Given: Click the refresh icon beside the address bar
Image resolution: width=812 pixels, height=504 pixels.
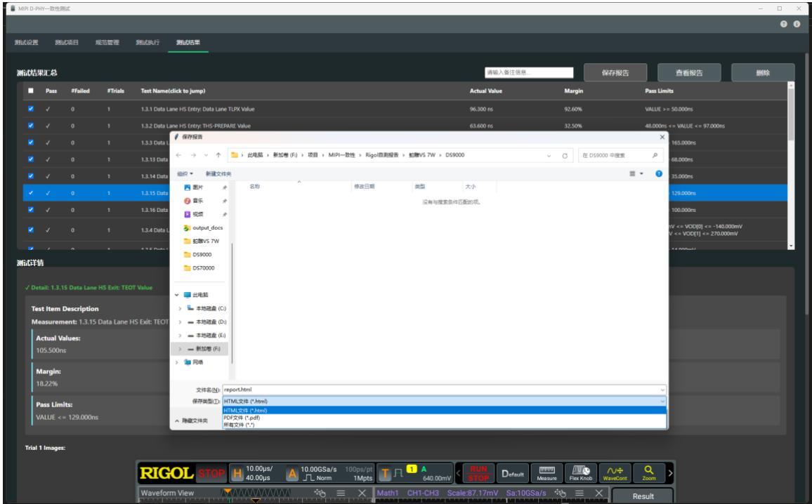Looking at the screenshot, I should 565,155.
